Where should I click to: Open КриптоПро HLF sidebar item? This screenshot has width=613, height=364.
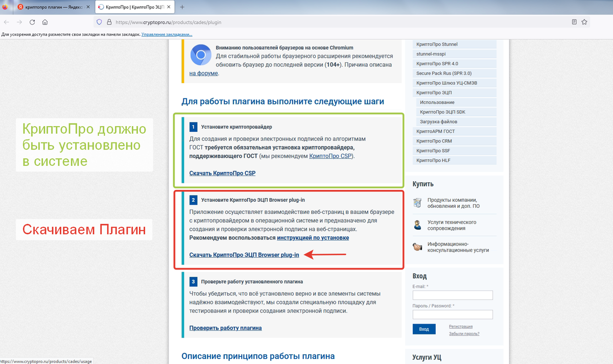pyautogui.click(x=455, y=161)
